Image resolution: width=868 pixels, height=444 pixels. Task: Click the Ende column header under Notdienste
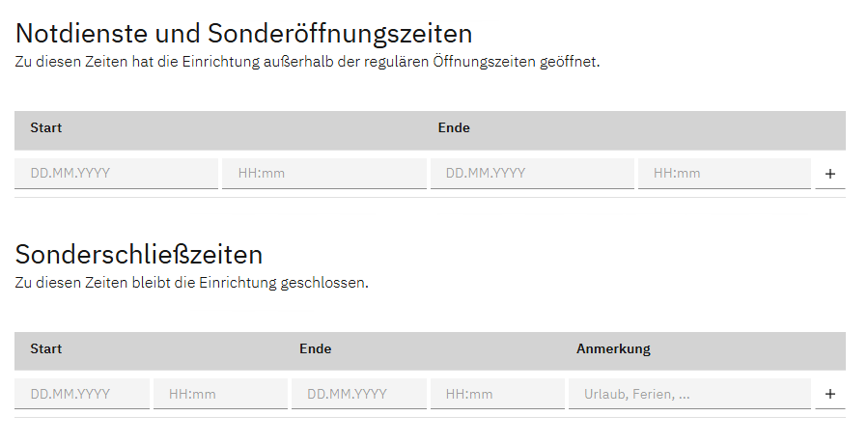click(x=454, y=127)
